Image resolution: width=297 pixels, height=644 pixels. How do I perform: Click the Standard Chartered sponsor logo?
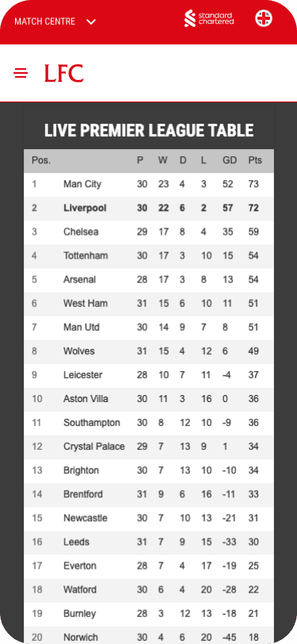pyautogui.click(x=209, y=18)
